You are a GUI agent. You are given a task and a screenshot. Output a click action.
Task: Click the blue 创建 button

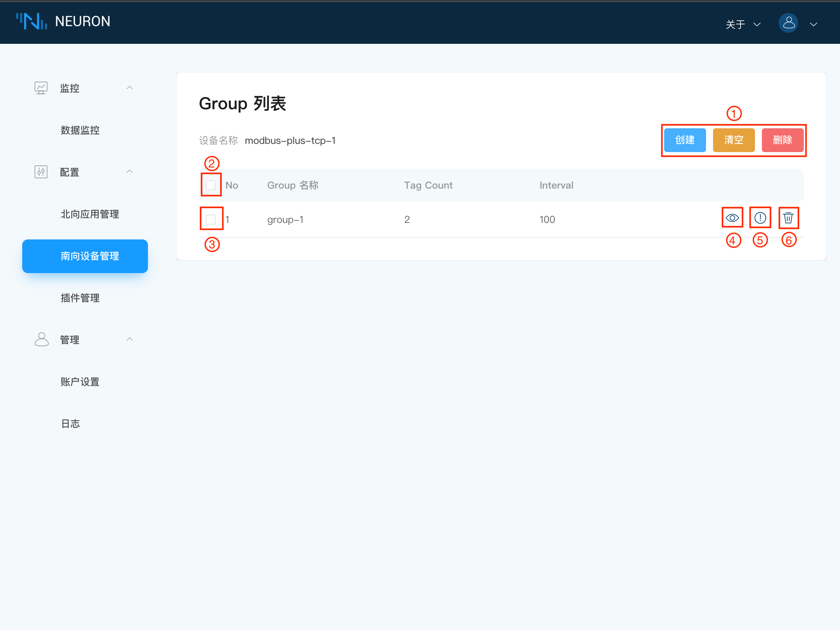(x=685, y=140)
